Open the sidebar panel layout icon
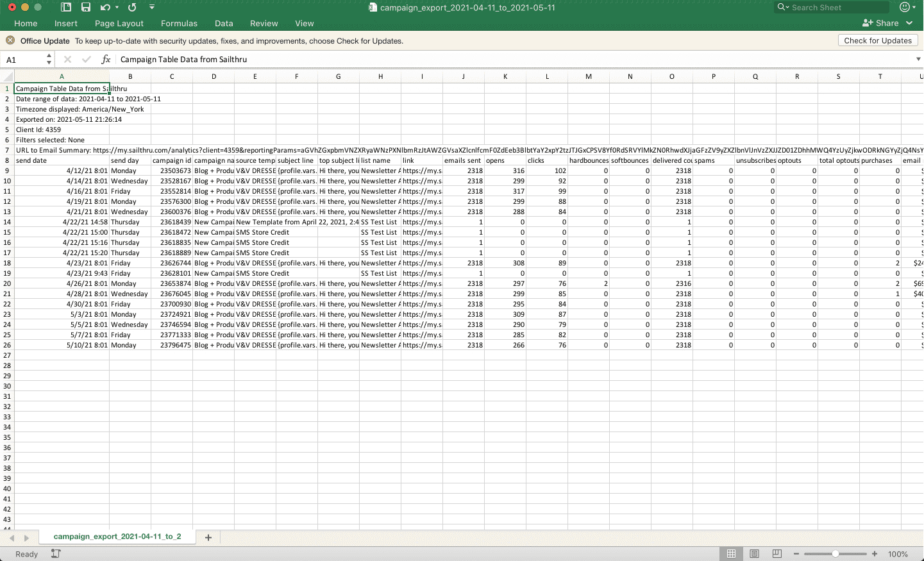The width and height of the screenshot is (924, 561). [66, 7]
